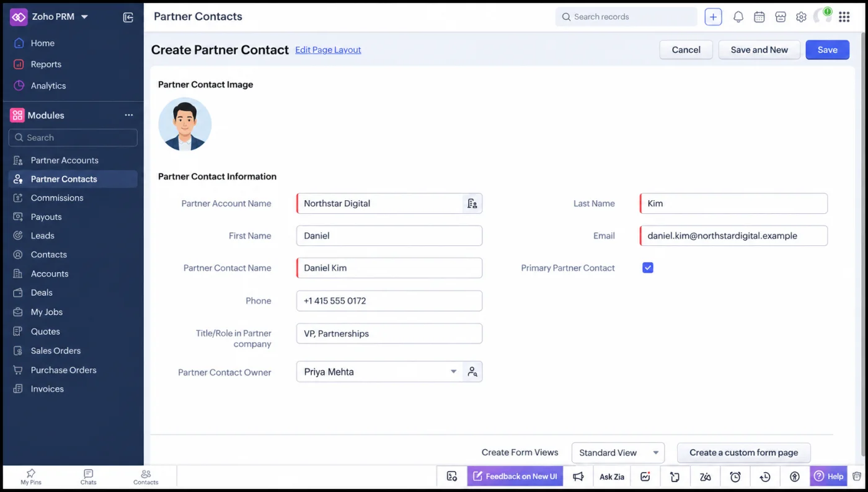Viewport: 868px width, 492px height.
Task: Open the recent items history icon
Action: tap(765, 477)
